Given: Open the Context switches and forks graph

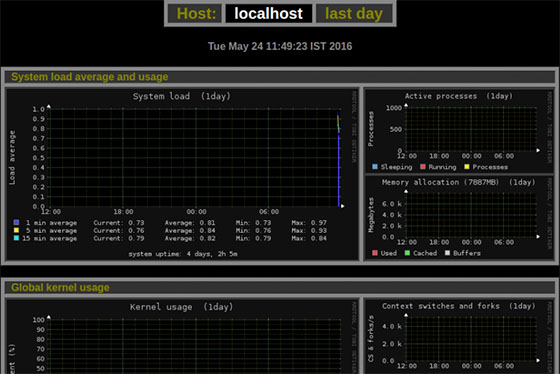Looking at the screenshot, I should [459, 337].
